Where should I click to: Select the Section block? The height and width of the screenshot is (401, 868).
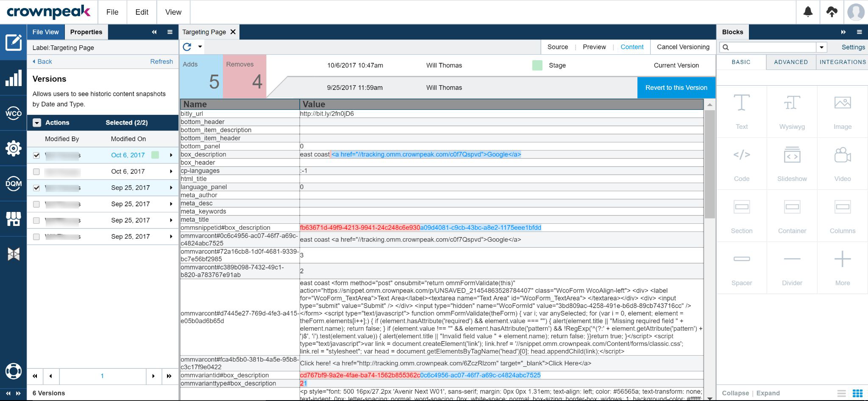(x=742, y=216)
